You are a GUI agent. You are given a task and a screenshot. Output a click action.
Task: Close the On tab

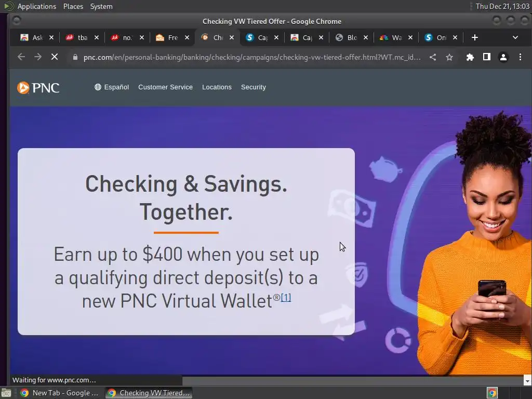(455, 37)
